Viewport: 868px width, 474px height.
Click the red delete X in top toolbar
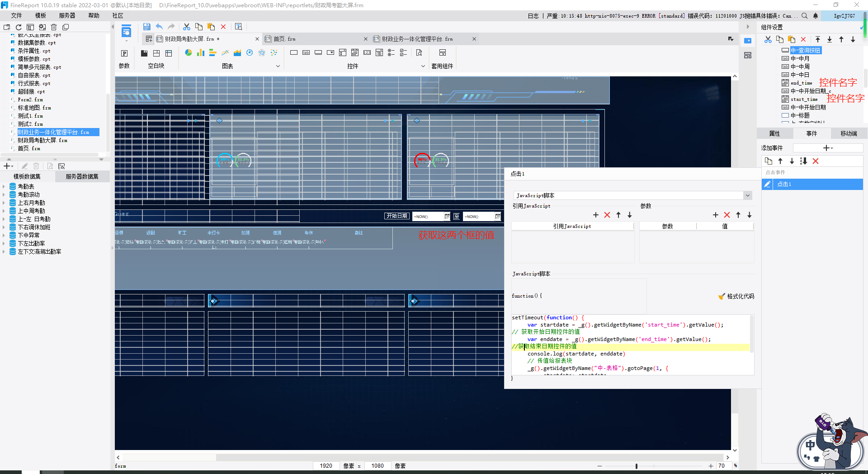click(223, 27)
